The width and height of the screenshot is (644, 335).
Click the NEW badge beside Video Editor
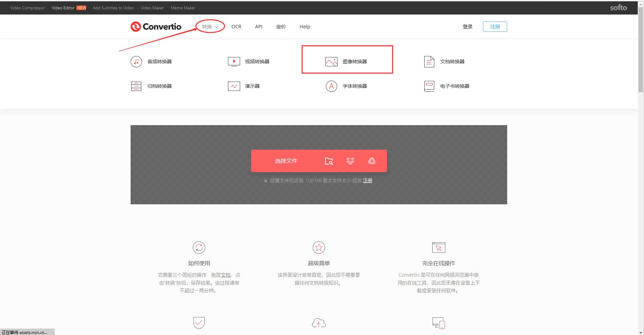click(82, 8)
